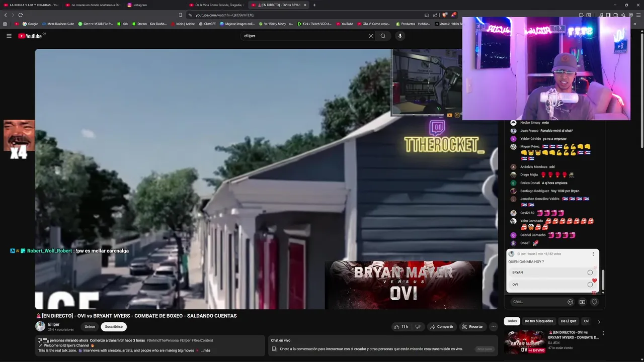Open the emoji picker in chat
This screenshot has height=362, width=644.
click(570, 302)
